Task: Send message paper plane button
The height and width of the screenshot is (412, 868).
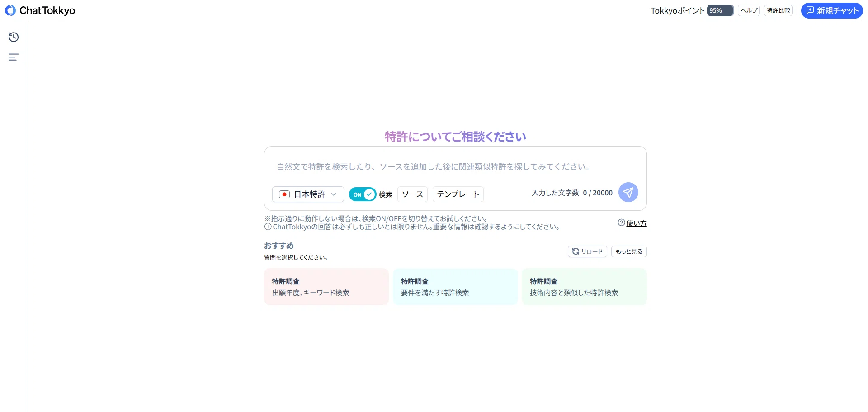Action: pyautogui.click(x=628, y=192)
